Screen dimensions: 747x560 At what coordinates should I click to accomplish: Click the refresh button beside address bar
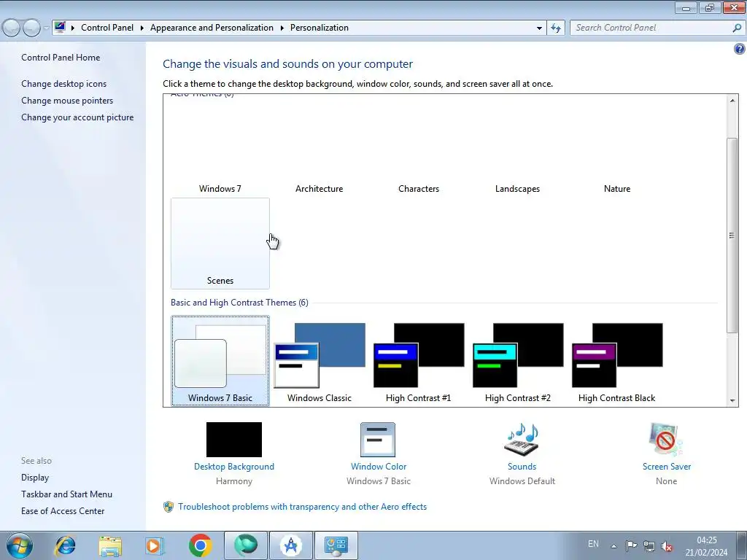(556, 28)
